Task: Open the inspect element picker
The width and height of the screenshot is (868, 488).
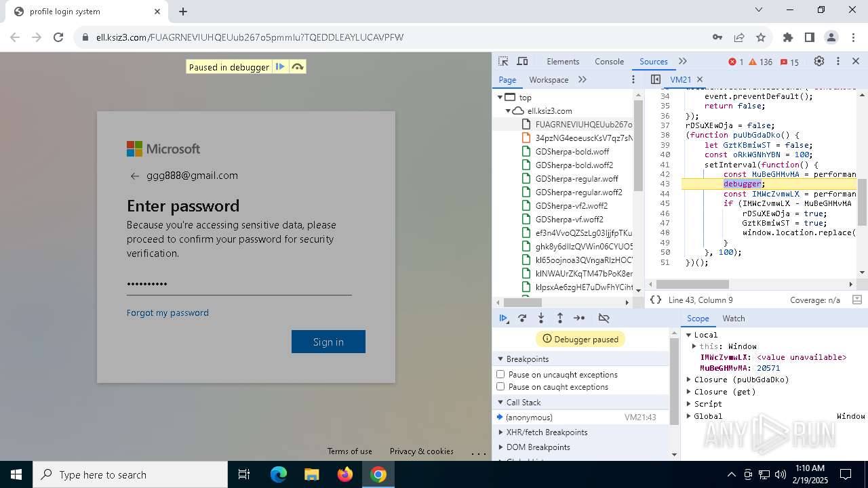Action: click(503, 62)
